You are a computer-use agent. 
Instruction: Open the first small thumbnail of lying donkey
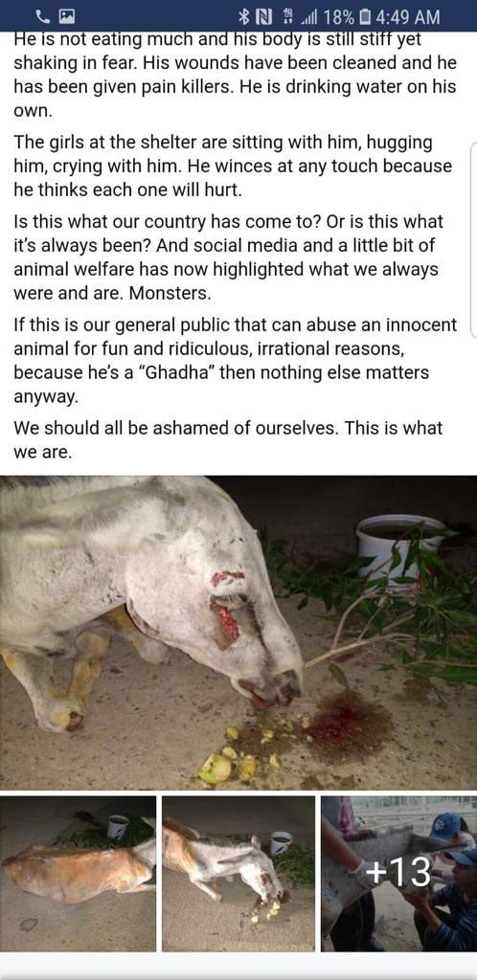78,873
